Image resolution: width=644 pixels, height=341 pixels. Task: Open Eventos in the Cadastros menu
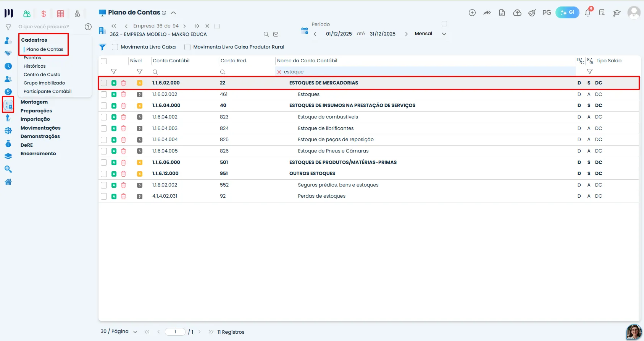pos(32,58)
